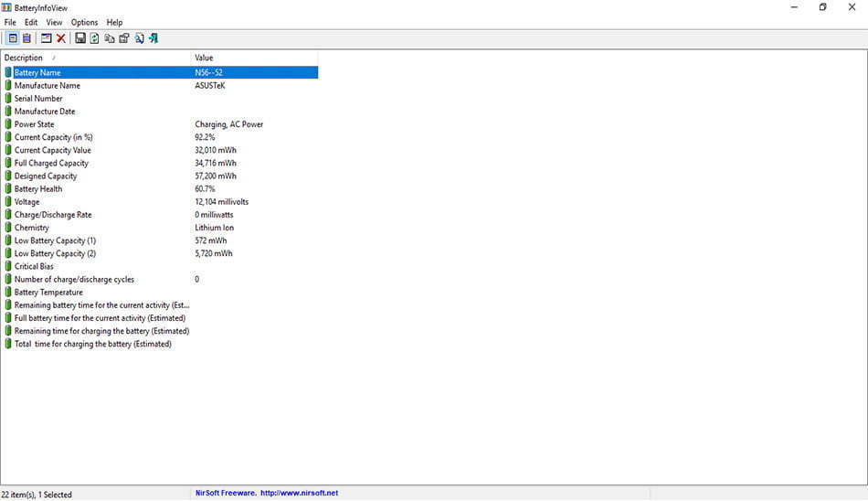
Task: Open the Properties toolbar icon
Action: click(124, 38)
